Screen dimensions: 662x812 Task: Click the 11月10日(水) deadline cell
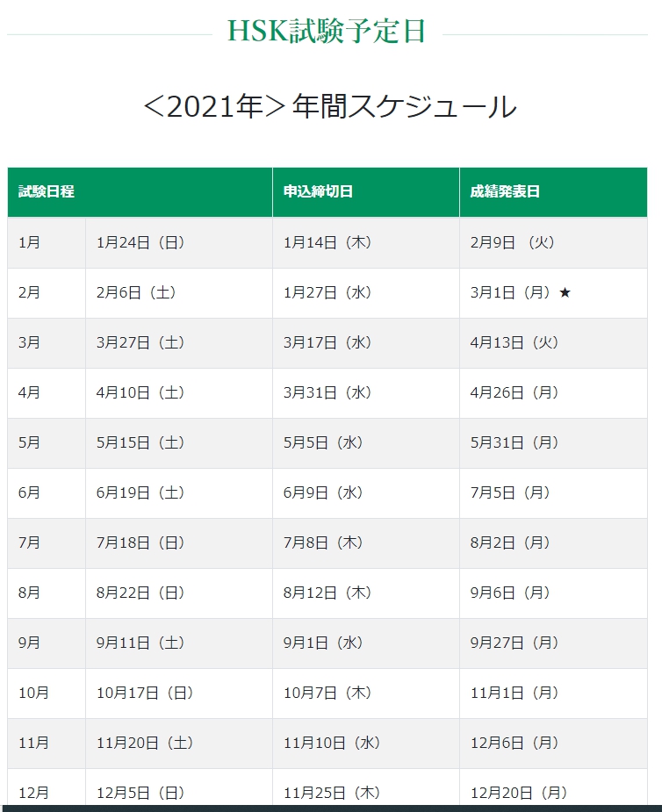(332, 743)
